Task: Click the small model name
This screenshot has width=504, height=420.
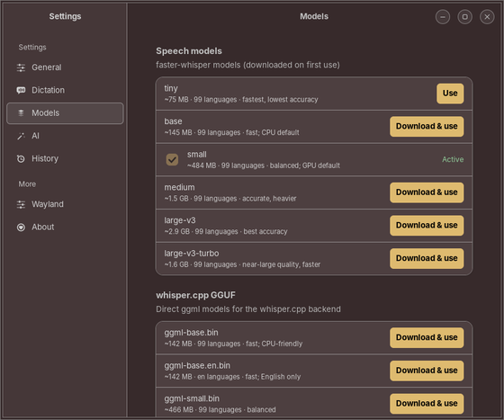Action: coord(197,155)
